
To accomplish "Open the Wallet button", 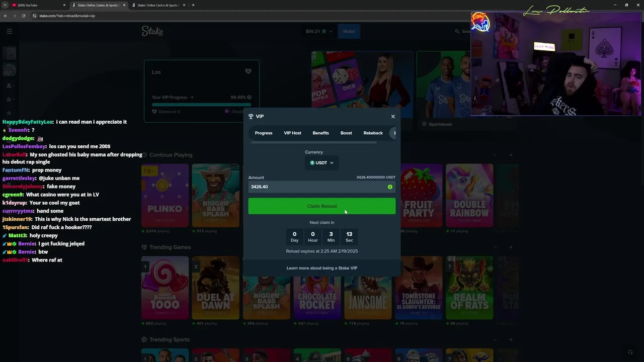I will click(349, 31).
